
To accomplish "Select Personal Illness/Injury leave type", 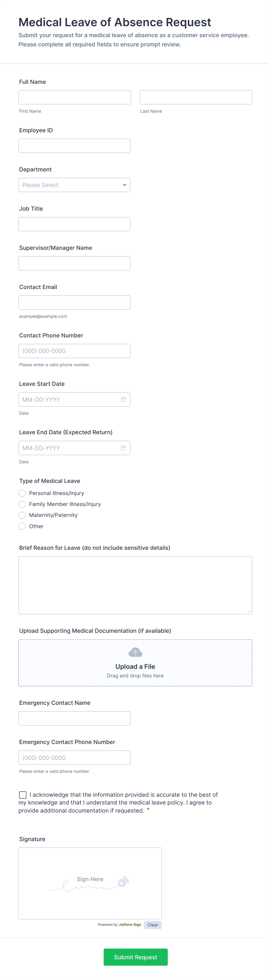I will point(22,493).
